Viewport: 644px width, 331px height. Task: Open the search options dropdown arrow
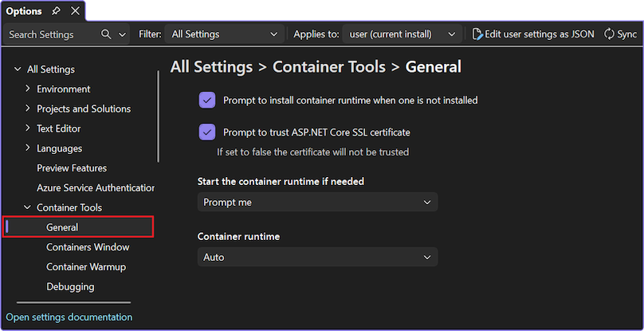click(122, 34)
